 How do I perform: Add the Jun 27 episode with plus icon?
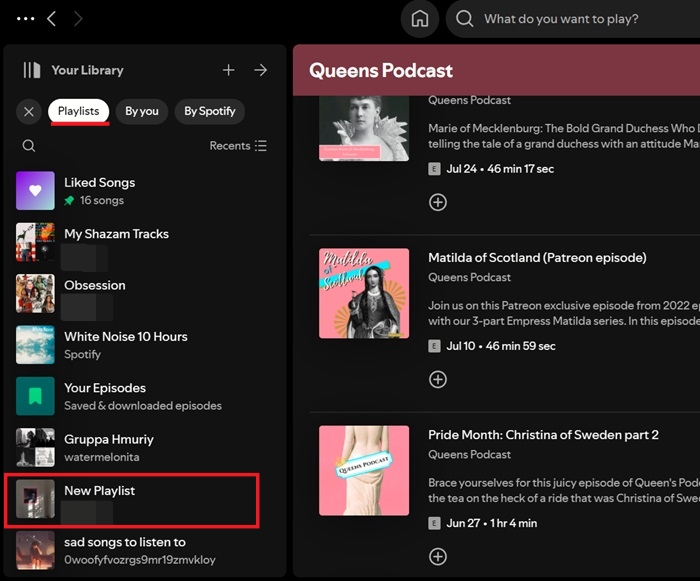pyautogui.click(x=438, y=556)
